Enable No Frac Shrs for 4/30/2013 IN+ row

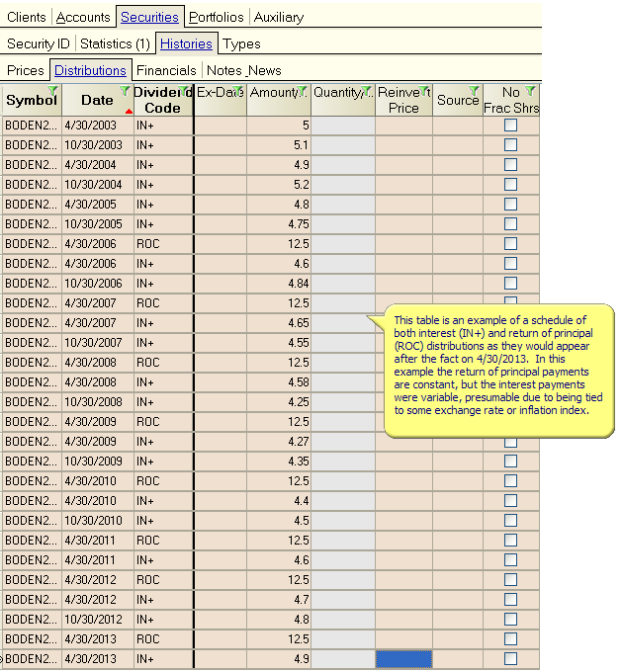(510, 659)
